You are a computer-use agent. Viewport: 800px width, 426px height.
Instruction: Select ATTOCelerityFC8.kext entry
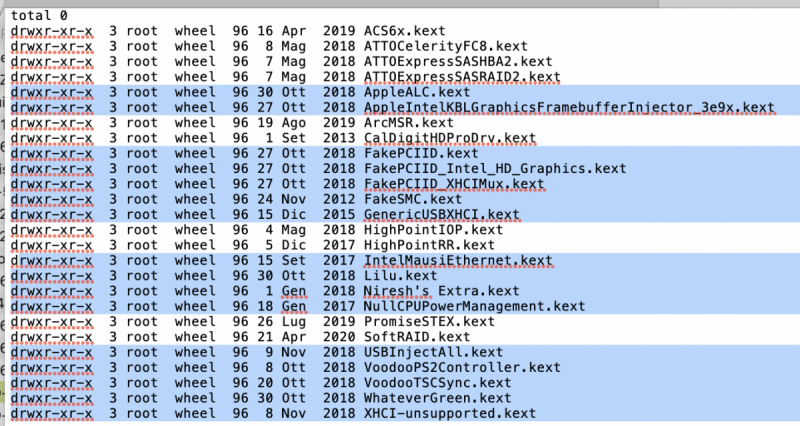coord(445,46)
